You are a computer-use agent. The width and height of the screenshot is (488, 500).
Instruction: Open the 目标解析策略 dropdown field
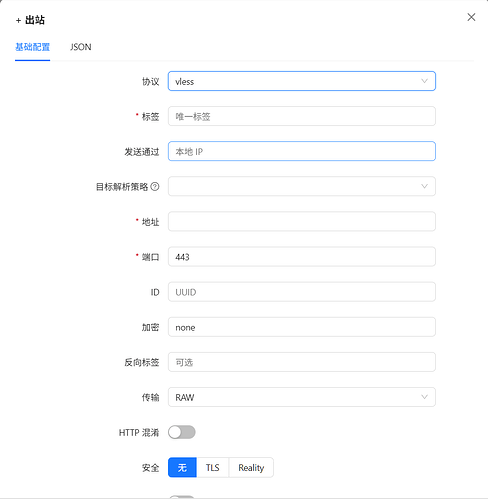(302, 186)
